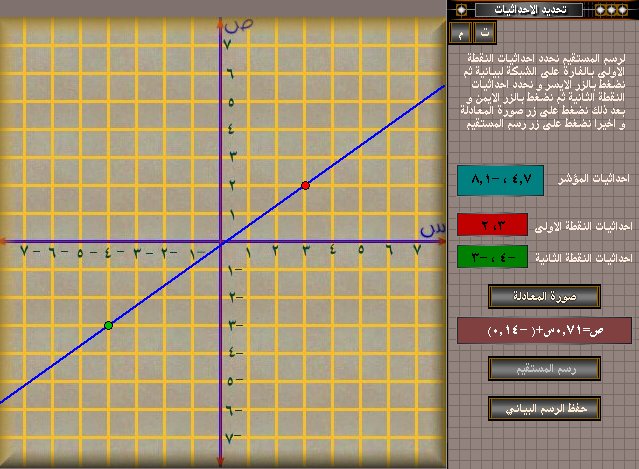
Task: Click the small "ت" button
Action: tap(486, 30)
